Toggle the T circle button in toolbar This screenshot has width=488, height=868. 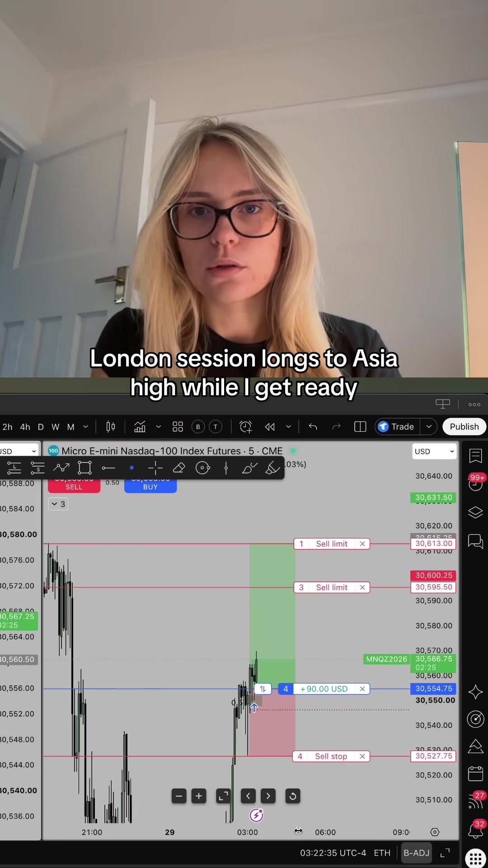tap(216, 427)
